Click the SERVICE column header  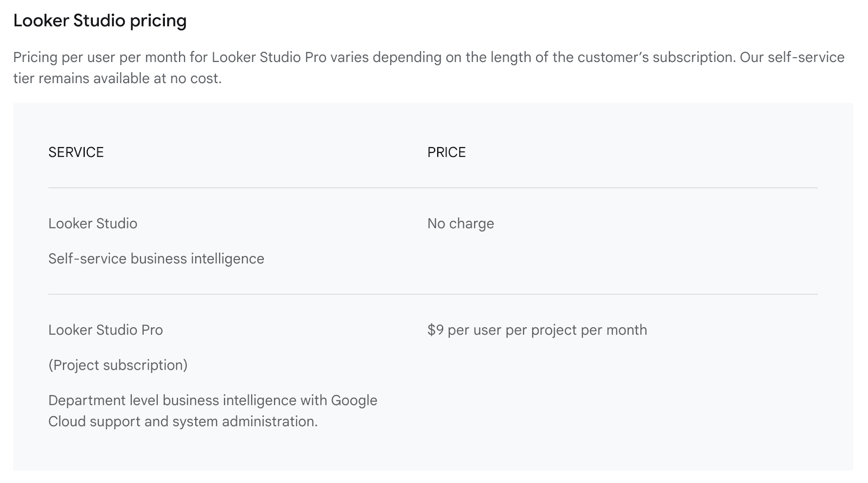tap(76, 152)
